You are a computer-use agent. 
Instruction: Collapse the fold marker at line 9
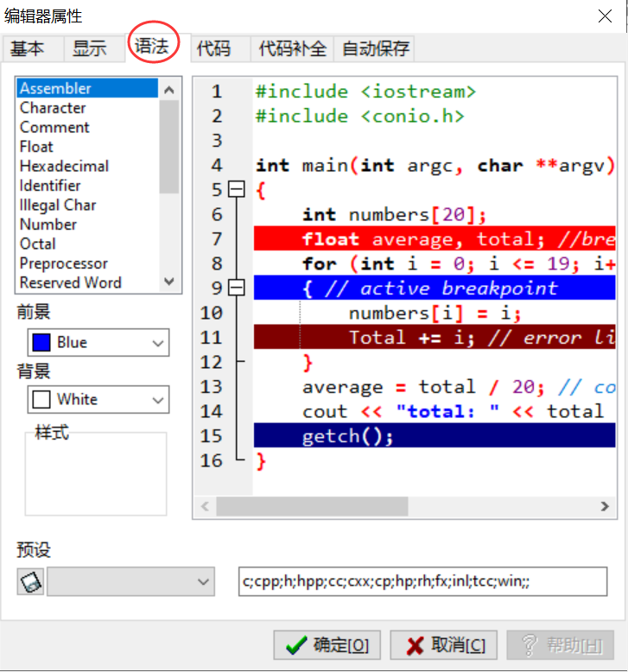pos(236,288)
